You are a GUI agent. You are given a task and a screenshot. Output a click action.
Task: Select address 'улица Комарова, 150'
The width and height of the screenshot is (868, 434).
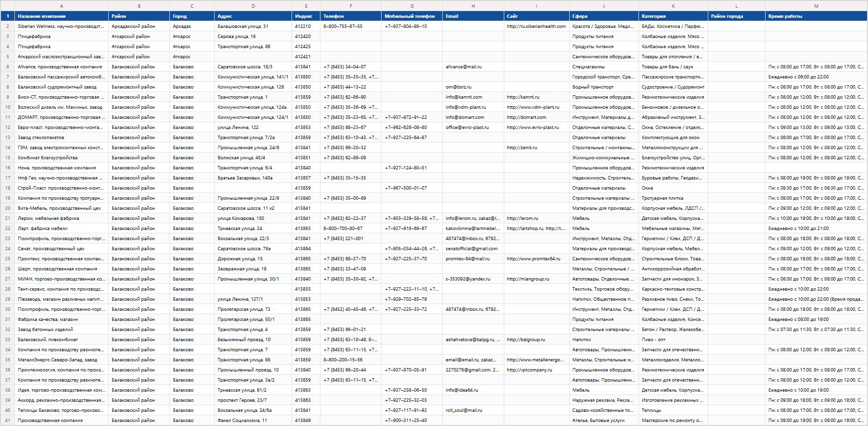click(x=253, y=218)
